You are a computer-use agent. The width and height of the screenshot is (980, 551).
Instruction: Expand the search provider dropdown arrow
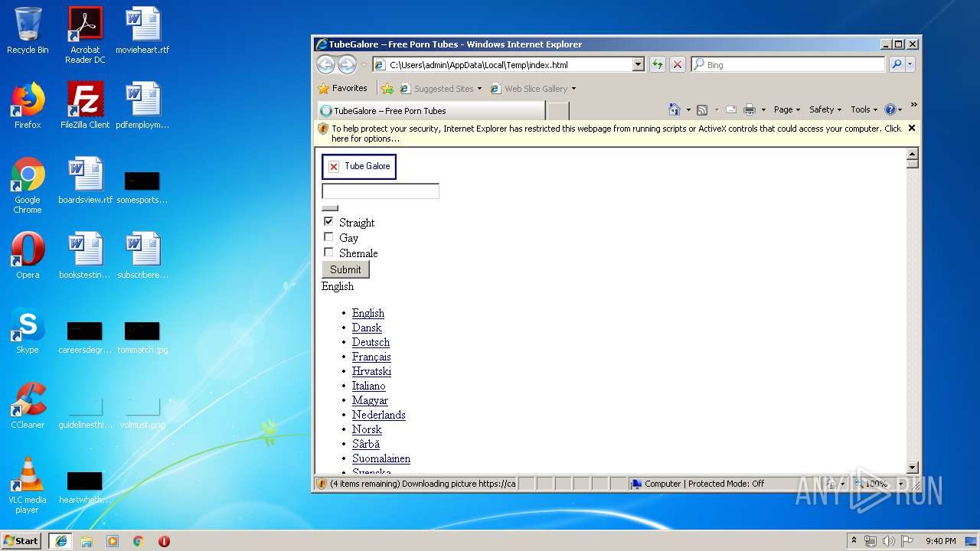coord(910,65)
